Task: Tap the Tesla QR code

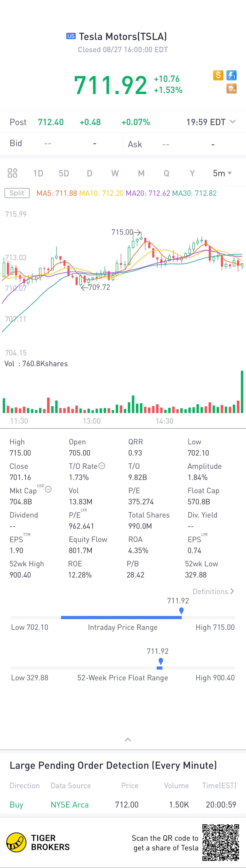Action: tap(221, 842)
